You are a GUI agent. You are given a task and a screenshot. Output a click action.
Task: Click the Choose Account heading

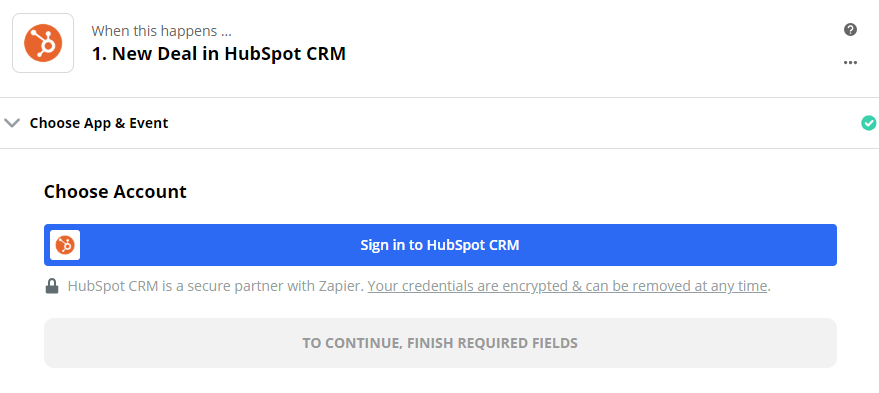click(x=115, y=192)
